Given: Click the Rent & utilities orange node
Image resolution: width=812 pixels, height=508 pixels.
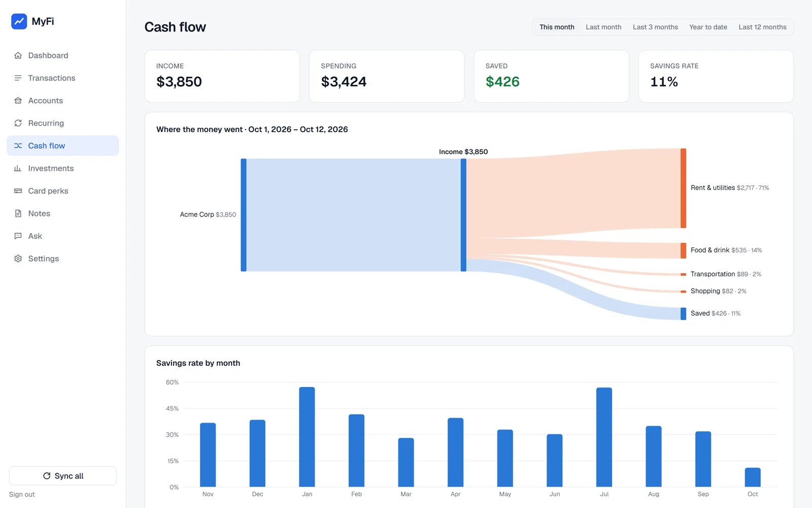Looking at the screenshot, I should click(683, 188).
